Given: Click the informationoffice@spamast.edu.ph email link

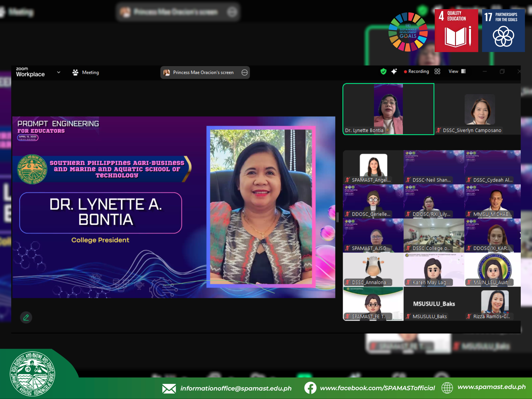Looking at the screenshot, I should (x=236, y=388).
